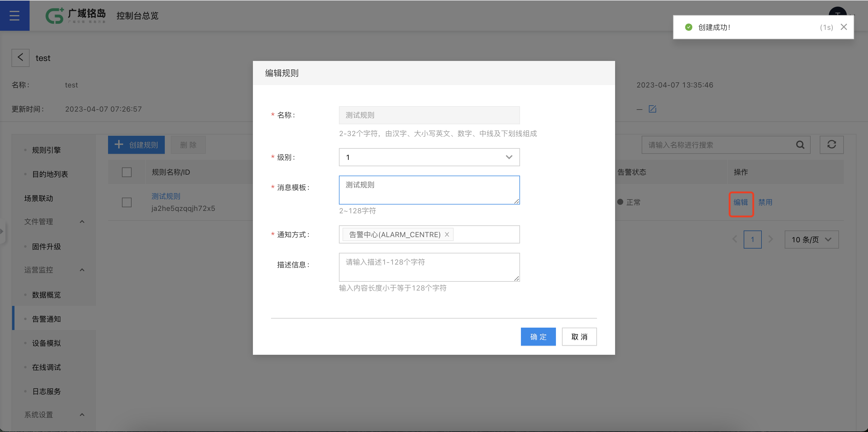
Task: Close the 创建成功 notification
Action: [843, 27]
